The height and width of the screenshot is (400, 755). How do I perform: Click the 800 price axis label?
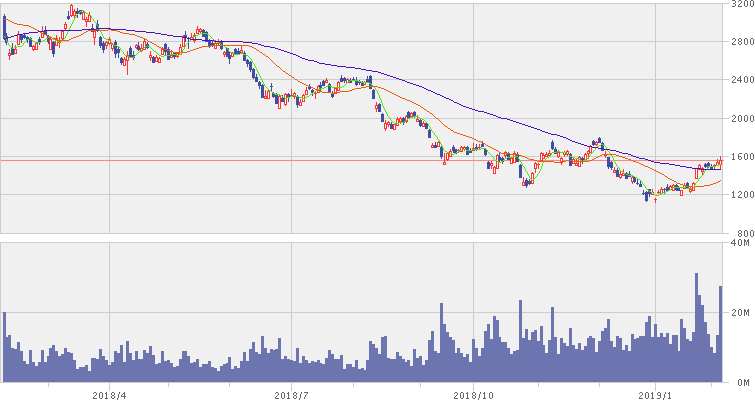click(741, 232)
